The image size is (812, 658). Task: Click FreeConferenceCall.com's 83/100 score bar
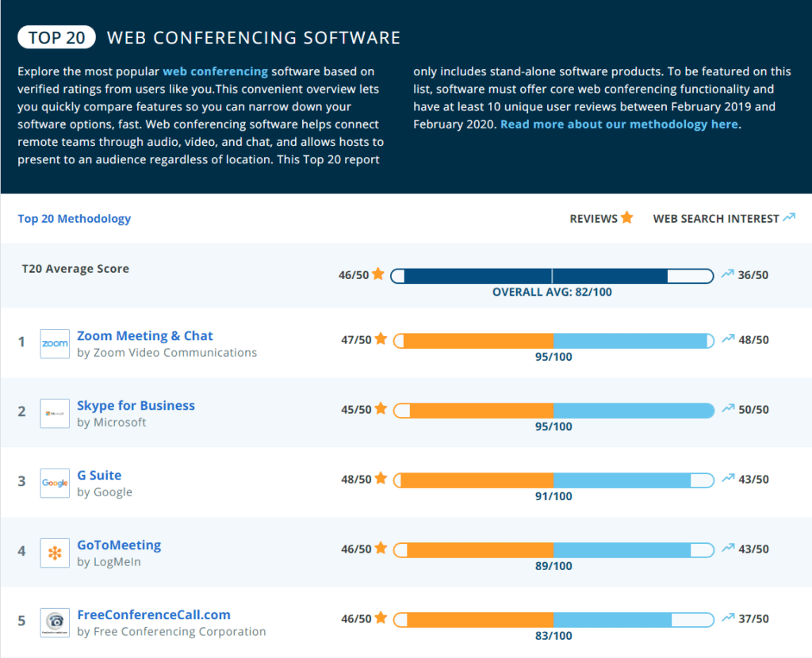(553, 620)
